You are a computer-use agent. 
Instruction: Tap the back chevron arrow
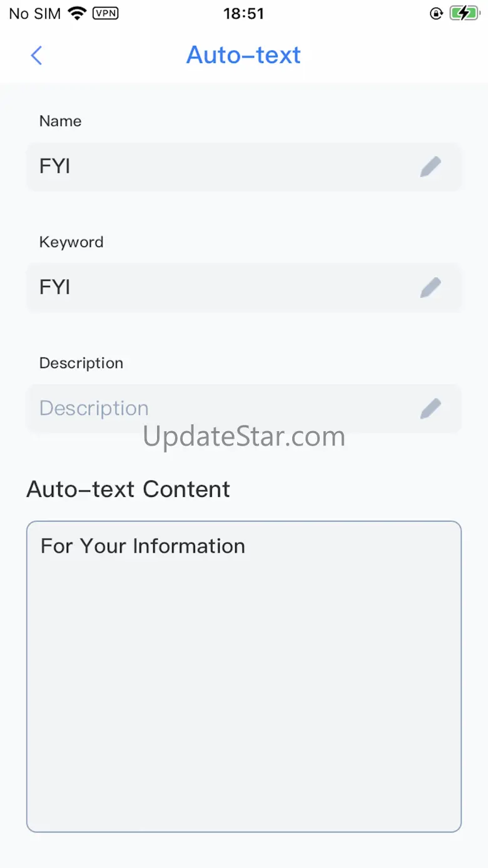36,55
